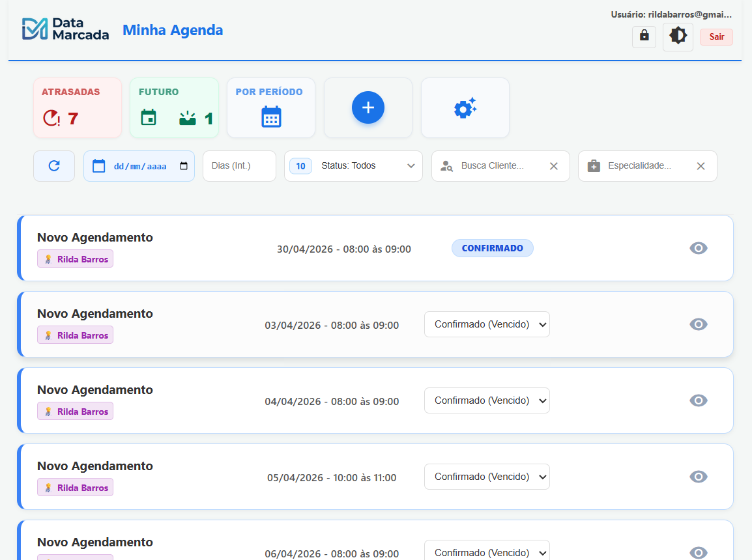Open Confirmado (Vencido) dropdown for 06/04/2026
752x560 pixels.
click(487, 552)
